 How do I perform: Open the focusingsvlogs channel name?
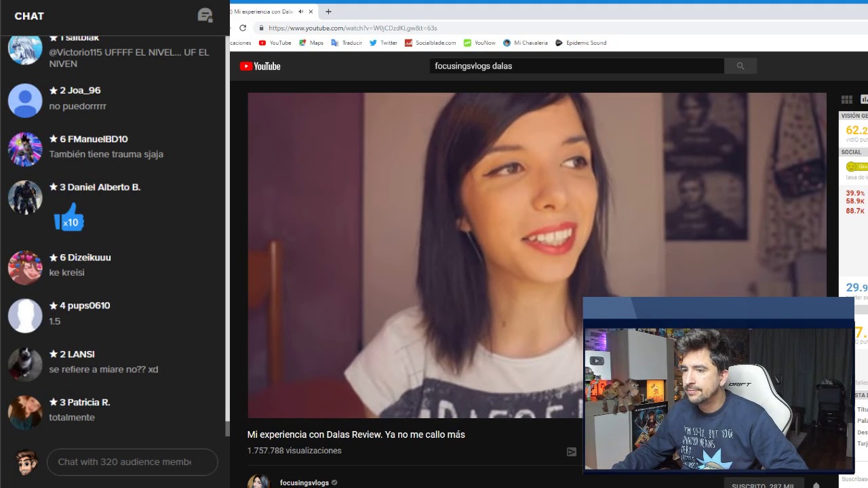point(304,483)
